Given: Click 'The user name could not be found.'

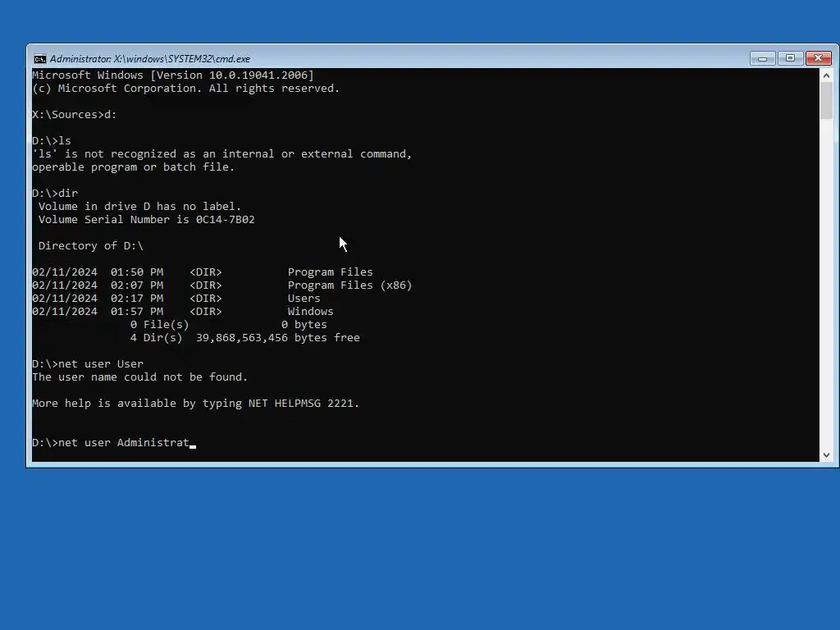Looking at the screenshot, I should pyautogui.click(x=139, y=377).
